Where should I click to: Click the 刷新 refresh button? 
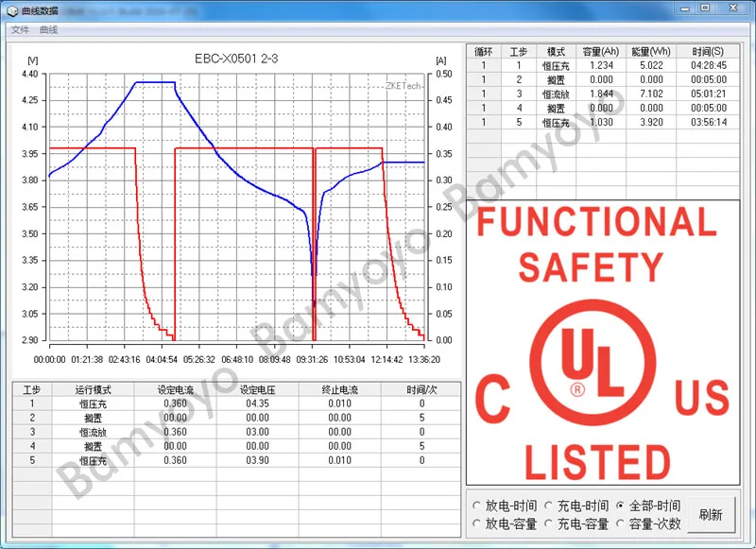click(711, 515)
